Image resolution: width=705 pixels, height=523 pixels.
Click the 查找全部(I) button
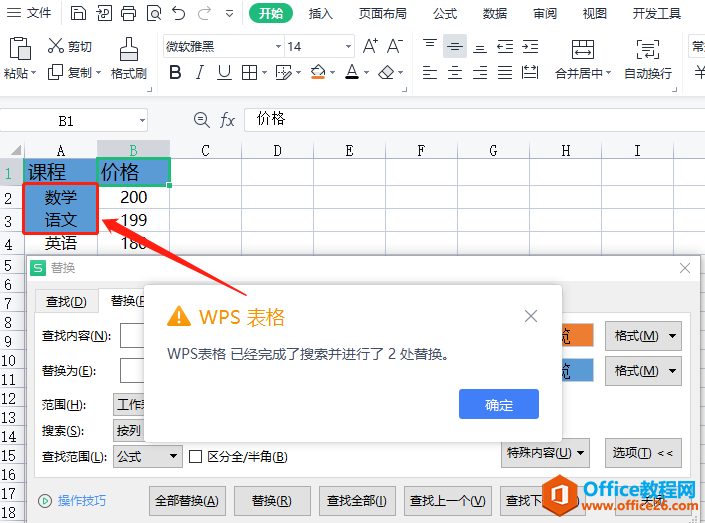pyautogui.click(x=357, y=501)
